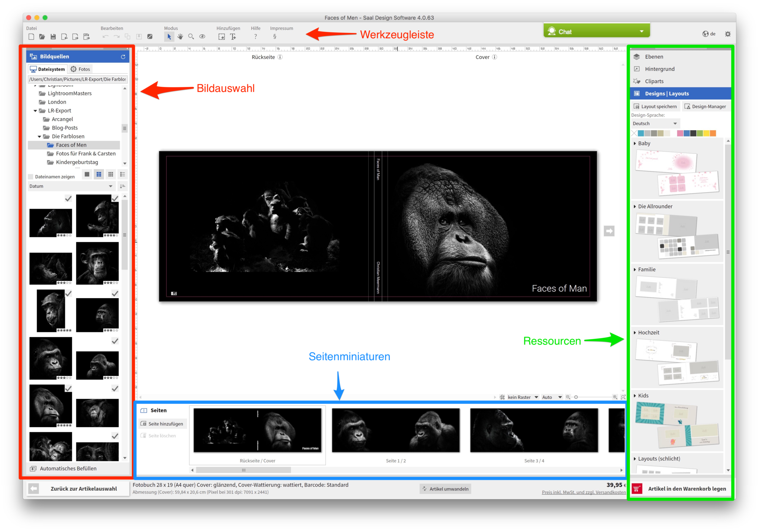Save the project with the floppy disk icon
Image resolution: width=759 pixels, height=532 pixels.
(x=53, y=37)
